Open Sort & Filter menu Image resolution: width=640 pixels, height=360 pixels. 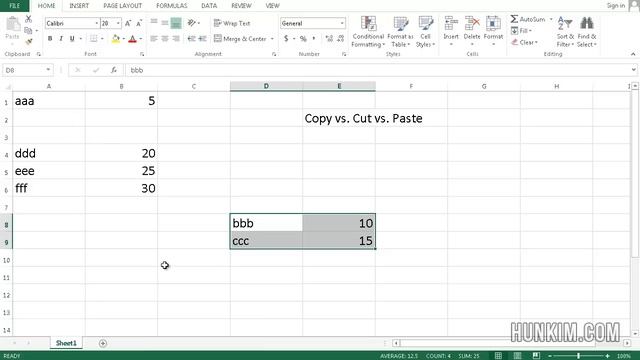pyautogui.click(x=565, y=32)
